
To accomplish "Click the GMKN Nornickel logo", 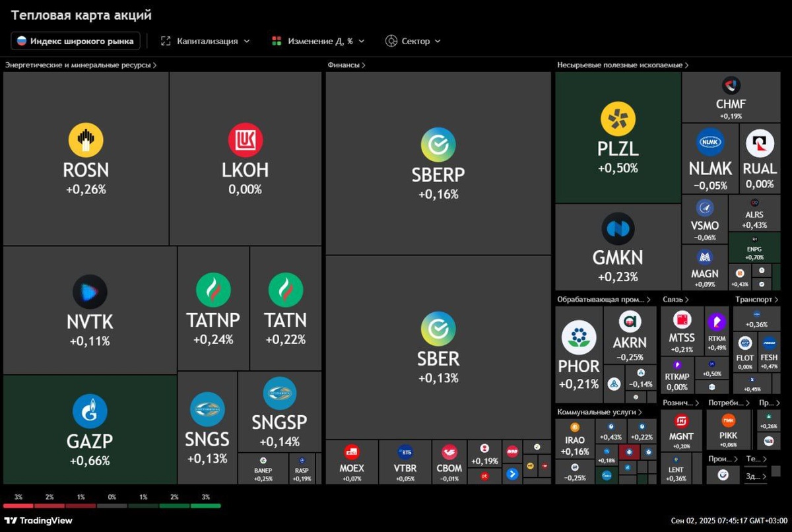I will [x=618, y=229].
